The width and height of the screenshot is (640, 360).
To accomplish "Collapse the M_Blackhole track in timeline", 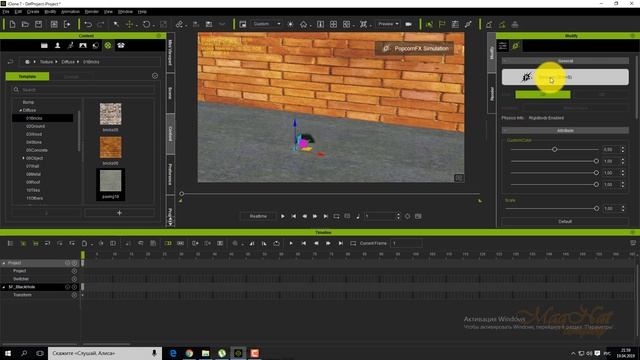I will pyautogui.click(x=4, y=287).
